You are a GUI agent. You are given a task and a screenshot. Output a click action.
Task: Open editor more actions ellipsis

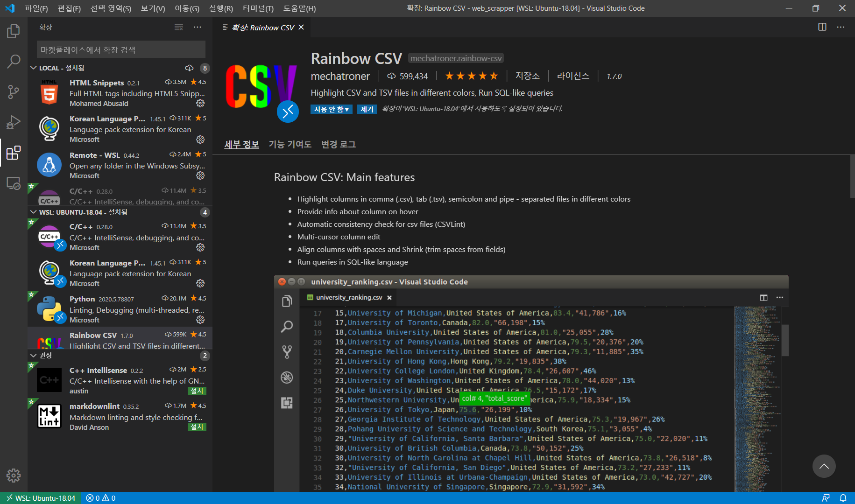841,27
